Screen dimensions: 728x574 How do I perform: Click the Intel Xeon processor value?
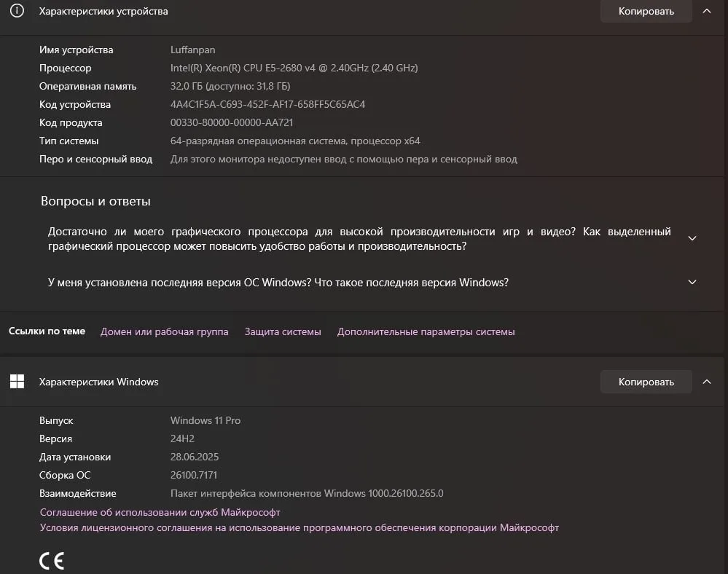click(294, 68)
